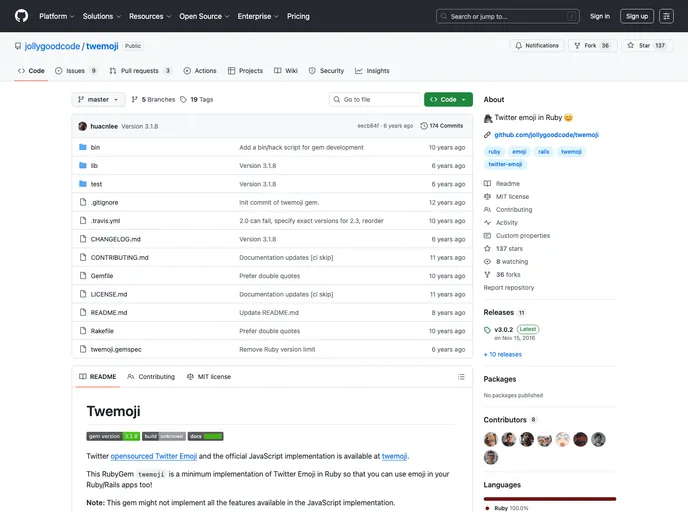Click the + 10 releases link

tap(503, 354)
